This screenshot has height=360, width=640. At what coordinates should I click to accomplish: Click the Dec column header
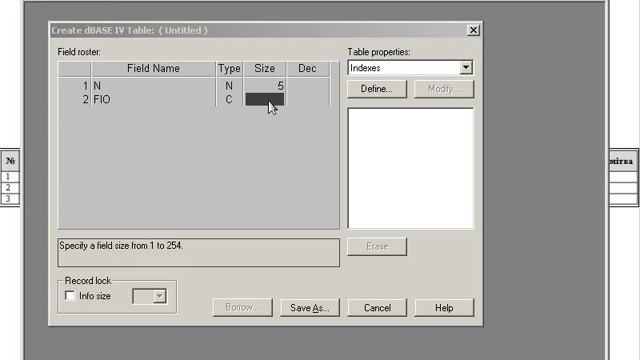[x=307, y=69]
